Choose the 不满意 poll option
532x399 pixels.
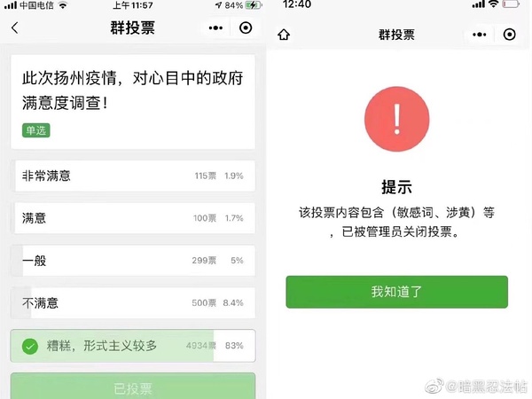133,303
